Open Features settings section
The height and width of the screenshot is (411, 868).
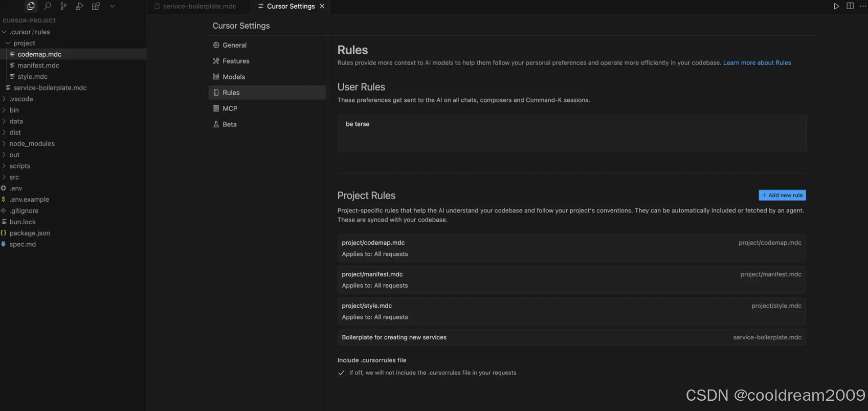click(x=267, y=61)
